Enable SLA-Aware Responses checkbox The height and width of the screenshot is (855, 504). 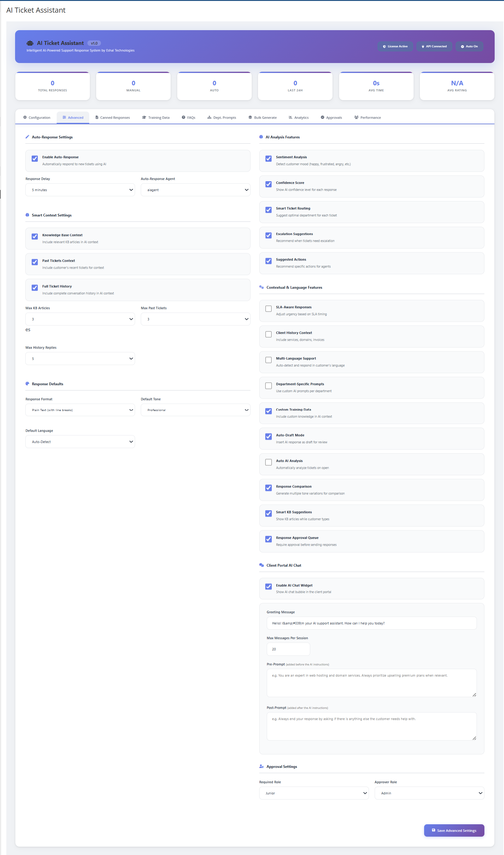pos(268,308)
